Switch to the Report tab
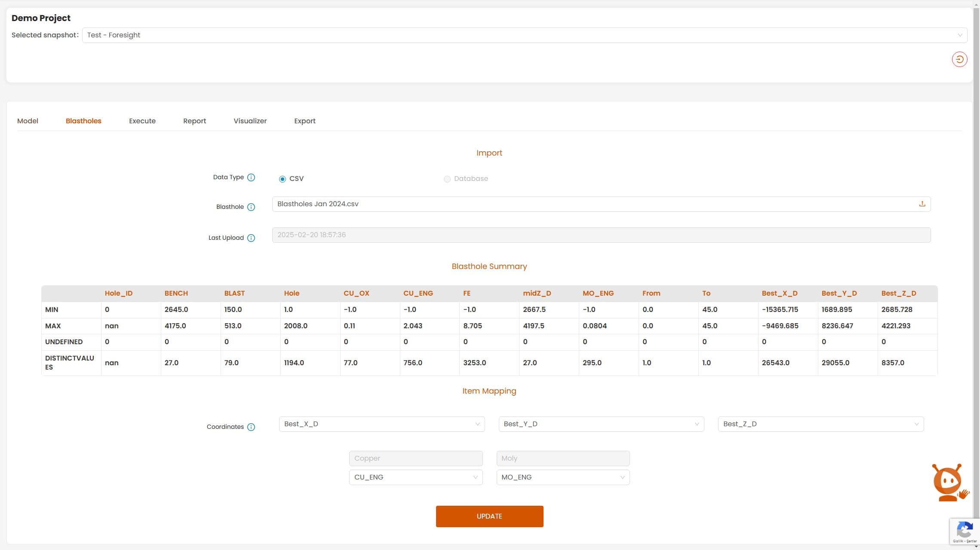980x550 pixels. coord(194,121)
